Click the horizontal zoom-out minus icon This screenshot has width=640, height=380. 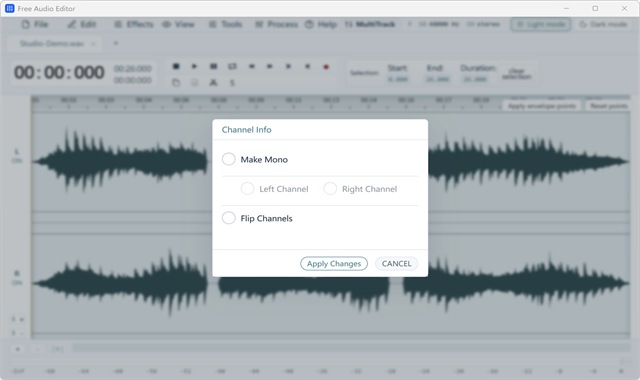click(38, 349)
